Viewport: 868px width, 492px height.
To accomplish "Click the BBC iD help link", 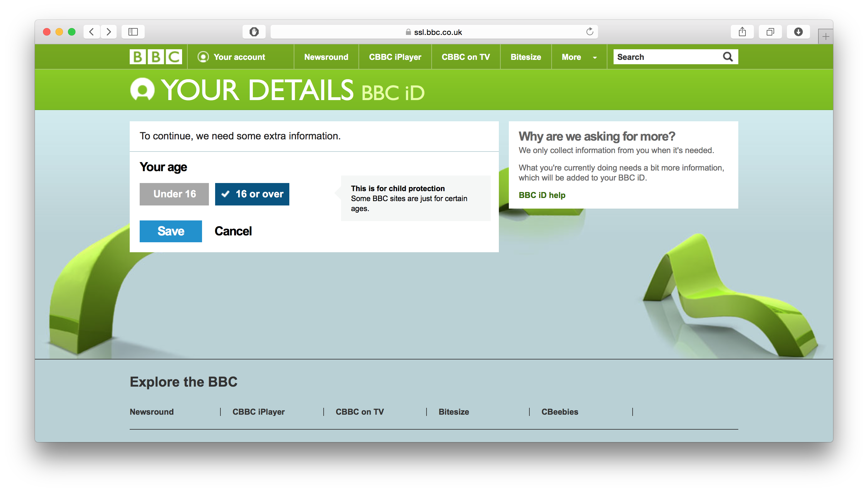I will 542,195.
